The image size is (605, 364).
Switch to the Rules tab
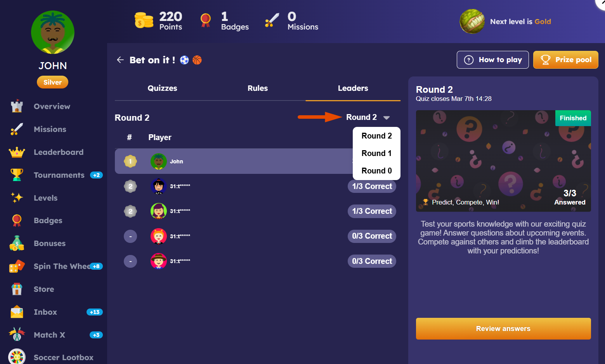coord(258,88)
